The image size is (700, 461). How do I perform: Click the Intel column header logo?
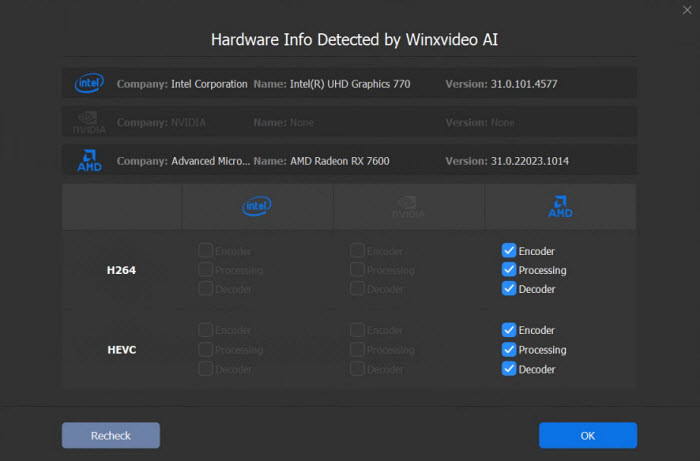257,207
